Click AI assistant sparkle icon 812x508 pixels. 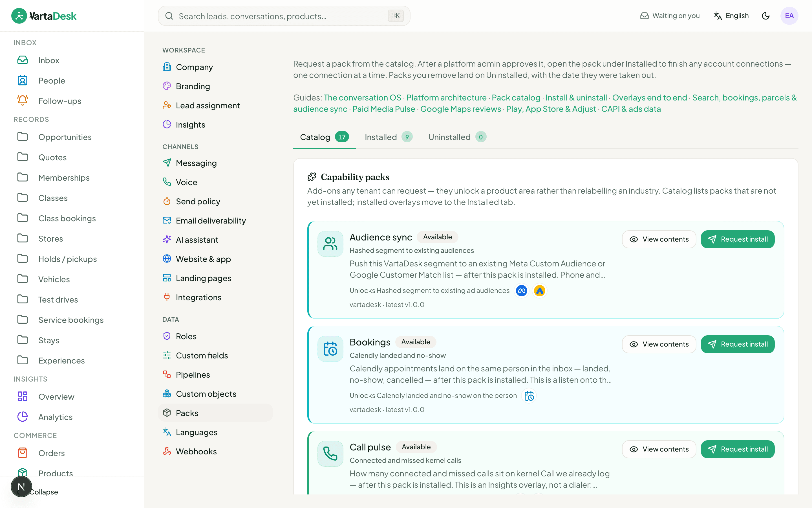[167, 240]
